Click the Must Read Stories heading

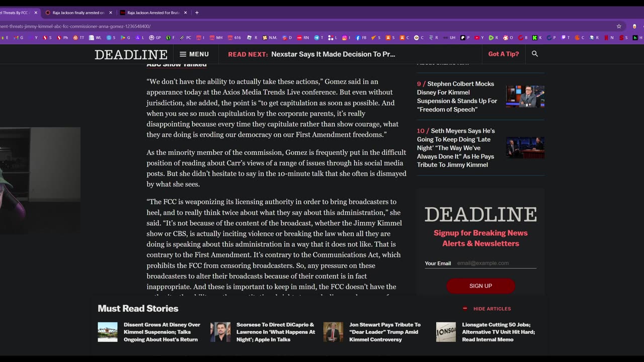tap(138, 308)
